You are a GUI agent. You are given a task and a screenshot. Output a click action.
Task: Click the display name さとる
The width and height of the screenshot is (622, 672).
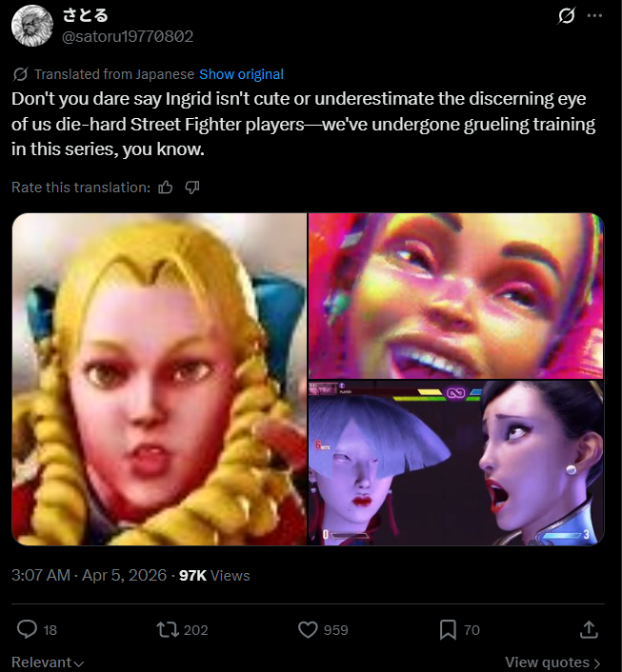(86, 15)
